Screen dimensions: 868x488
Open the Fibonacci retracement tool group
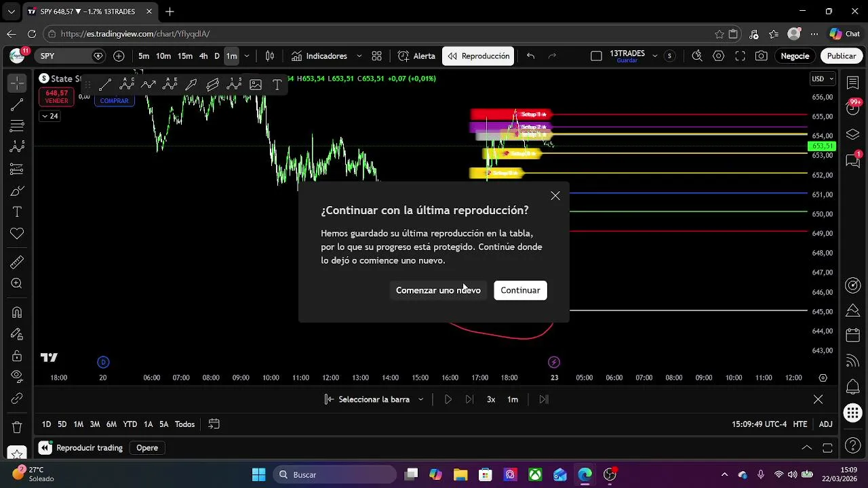(17, 126)
